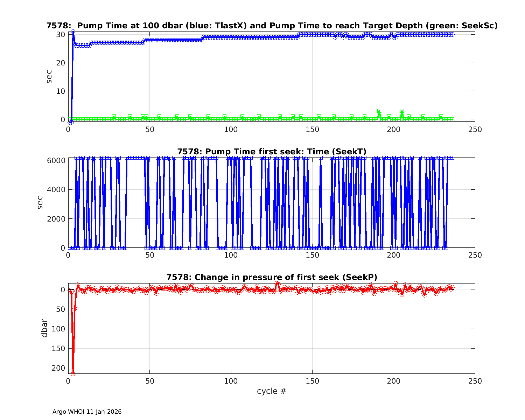525x420 pixels.
Task: Click the 'sec' label of the top plot
Action: (x=49, y=77)
